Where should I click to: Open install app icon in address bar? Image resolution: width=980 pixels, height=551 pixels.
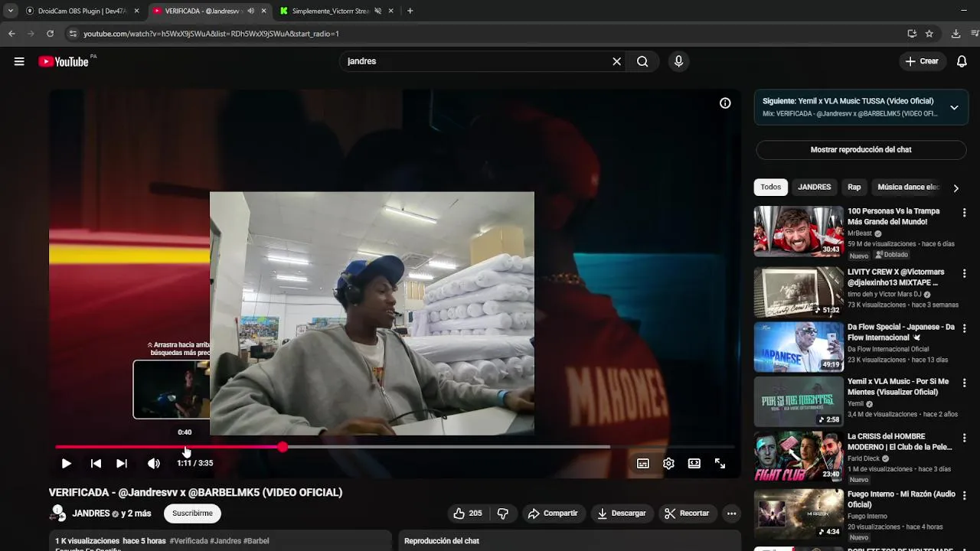pos(911,34)
